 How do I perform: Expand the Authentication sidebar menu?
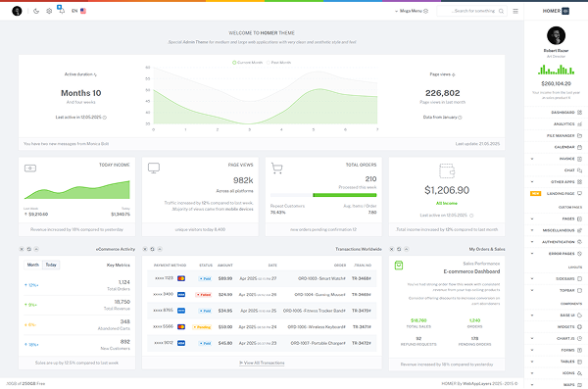tap(556, 242)
